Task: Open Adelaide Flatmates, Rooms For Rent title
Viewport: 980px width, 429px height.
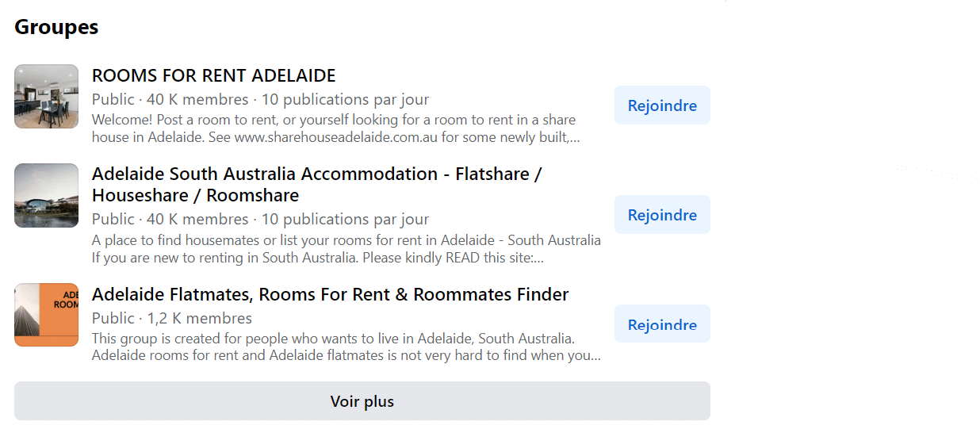Action: (x=331, y=295)
